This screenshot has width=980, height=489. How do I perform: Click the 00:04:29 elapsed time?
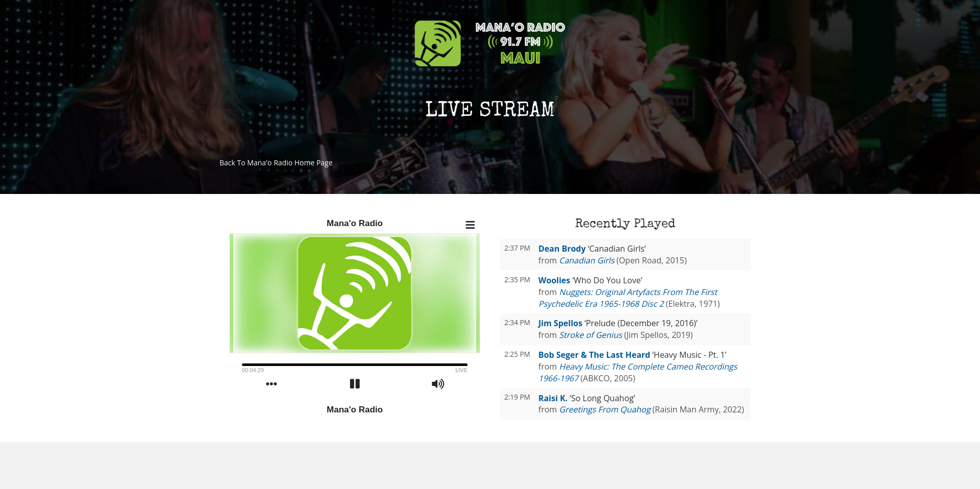(x=253, y=370)
